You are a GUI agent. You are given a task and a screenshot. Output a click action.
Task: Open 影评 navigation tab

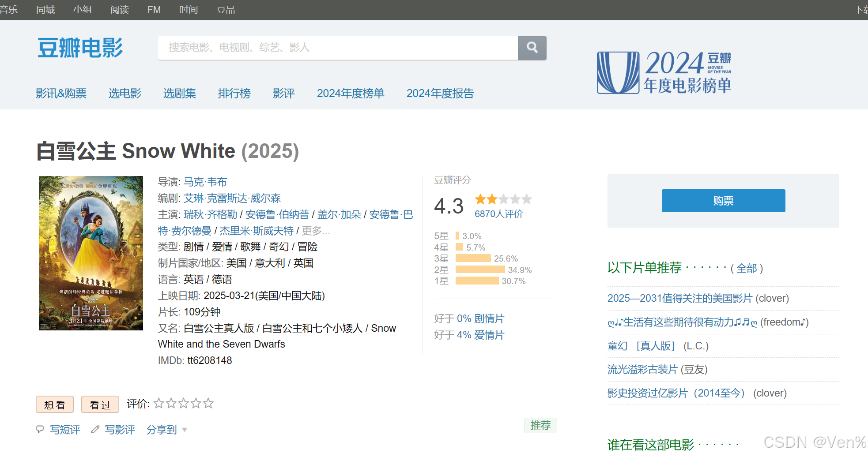[284, 93]
